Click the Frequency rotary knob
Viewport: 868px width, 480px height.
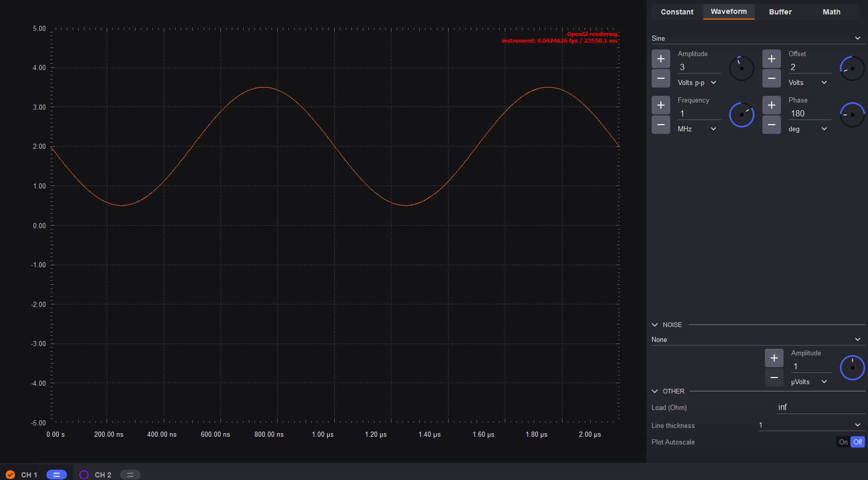(x=742, y=115)
